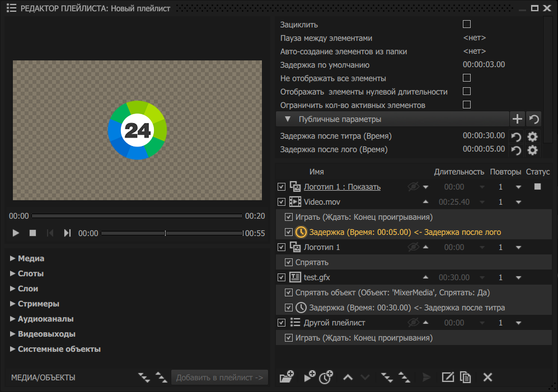Click the add delay clock-plus icon
558x392 pixels.
click(x=326, y=377)
